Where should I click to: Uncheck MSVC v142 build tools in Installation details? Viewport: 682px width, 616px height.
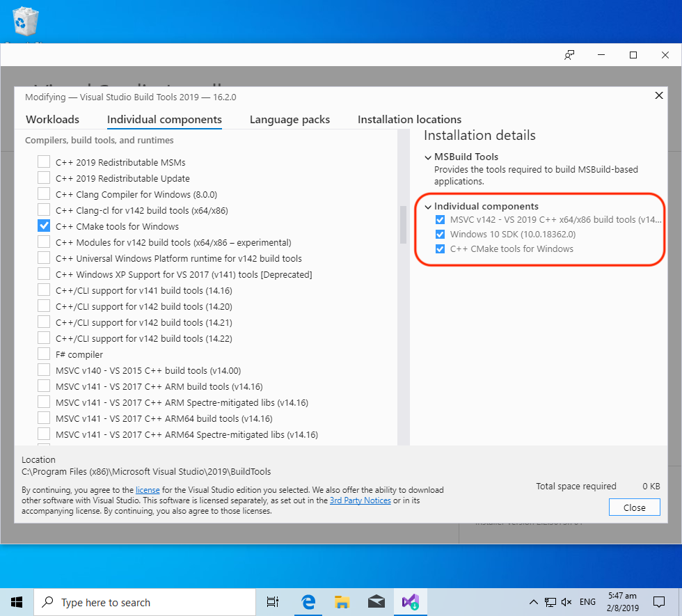click(440, 220)
